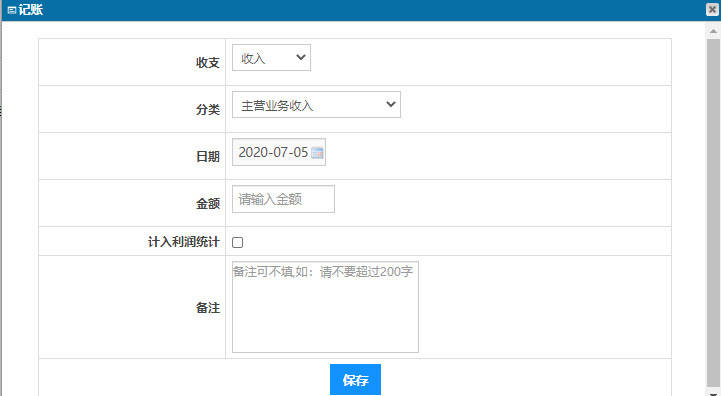Click the 日期 date input field
This screenshot has width=721, height=396.
point(279,152)
